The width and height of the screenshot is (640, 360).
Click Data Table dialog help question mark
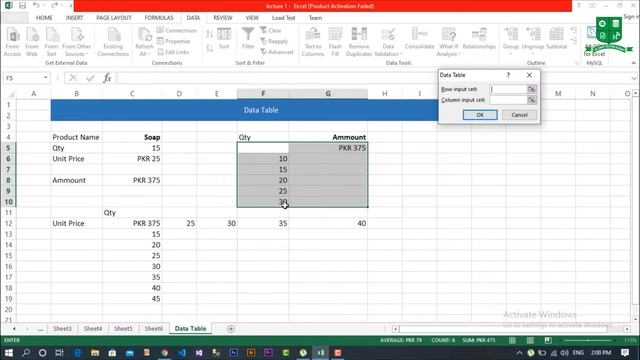508,75
